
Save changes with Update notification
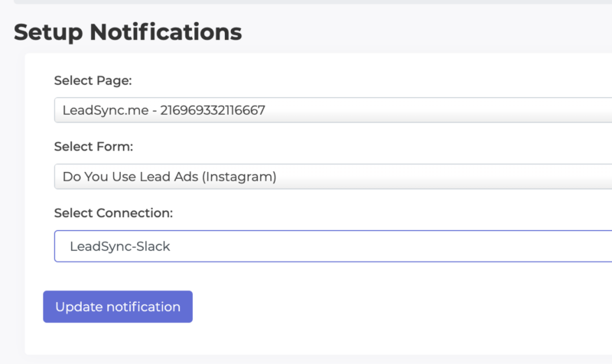click(x=118, y=307)
